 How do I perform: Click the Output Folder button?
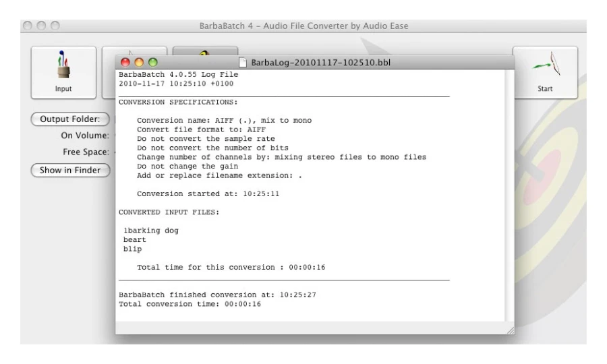[x=70, y=119]
